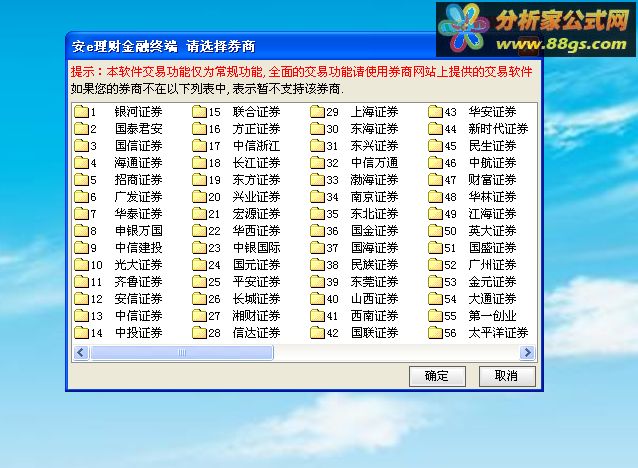Click the folder icon beside 招商证券
This screenshot has height=468, width=638.
coord(81,180)
